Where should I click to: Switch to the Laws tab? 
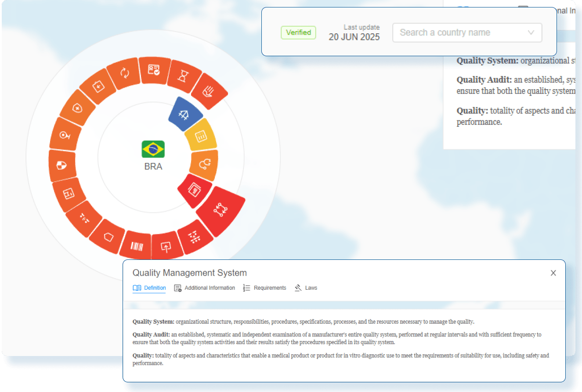click(x=306, y=288)
